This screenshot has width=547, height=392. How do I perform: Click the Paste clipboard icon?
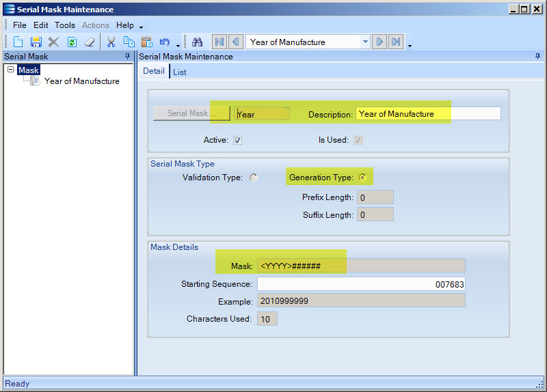(146, 42)
